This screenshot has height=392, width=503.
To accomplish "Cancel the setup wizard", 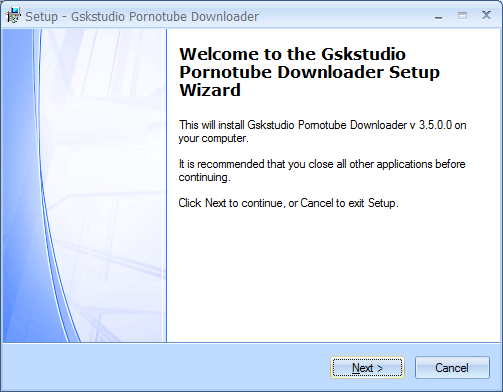I will pyautogui.click(x=452, y=368).
